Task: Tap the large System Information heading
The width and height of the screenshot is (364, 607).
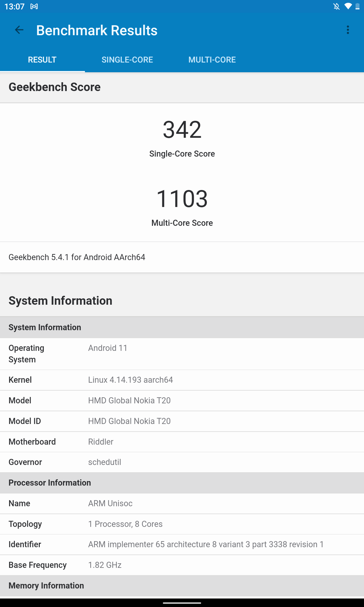Action: click(60, 301)
